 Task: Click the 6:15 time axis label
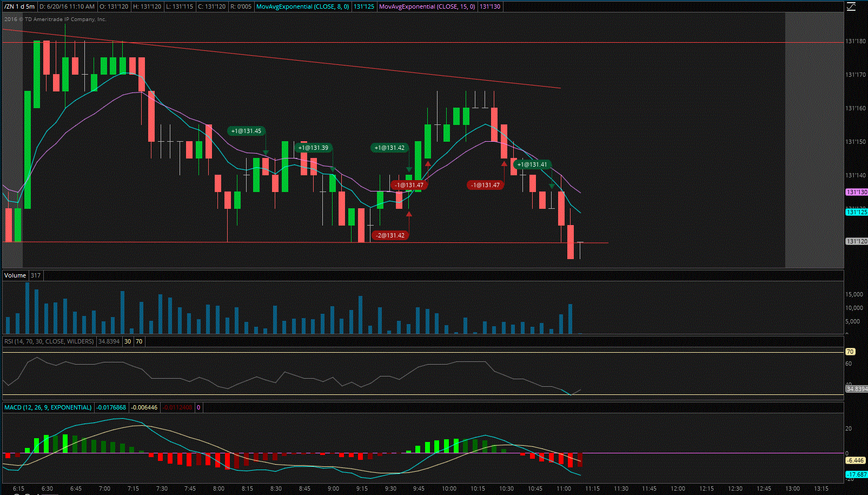click(x=18, y=489)
